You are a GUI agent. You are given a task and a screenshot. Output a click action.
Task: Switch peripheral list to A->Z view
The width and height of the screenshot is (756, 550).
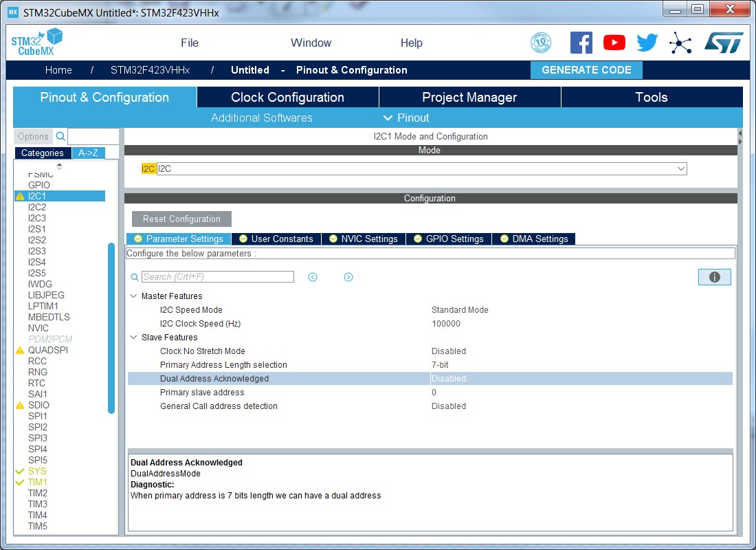(x=88, y=153)
